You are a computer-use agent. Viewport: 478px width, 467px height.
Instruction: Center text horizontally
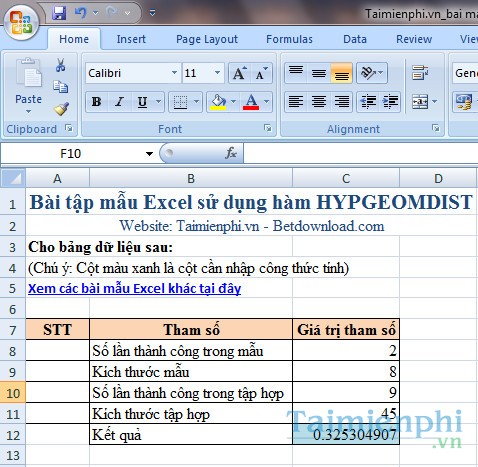tap(319, 101)
